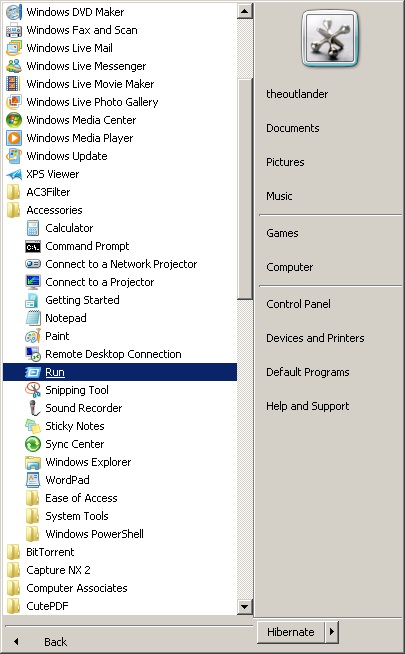This screenshot has width=405, height=654.
Task: Click the XPS Viewer icon
Action: pyautogui.click(x=14, y=174)
